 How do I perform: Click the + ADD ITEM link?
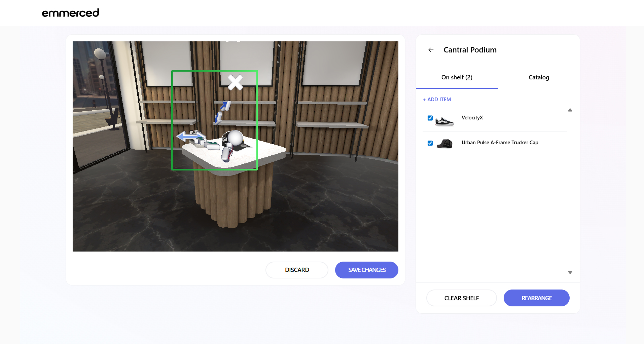pyautogui.click(x=437, y=100)
